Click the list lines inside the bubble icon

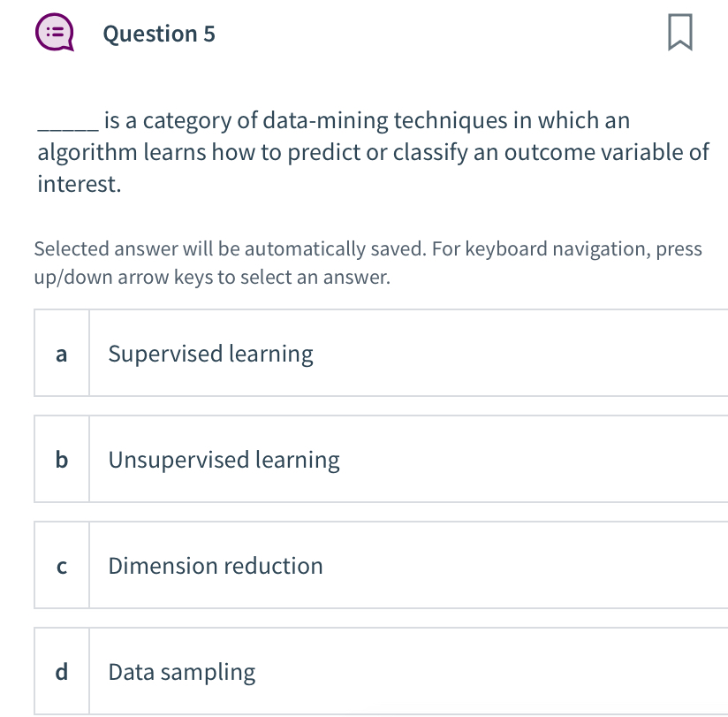coord(55,30)
